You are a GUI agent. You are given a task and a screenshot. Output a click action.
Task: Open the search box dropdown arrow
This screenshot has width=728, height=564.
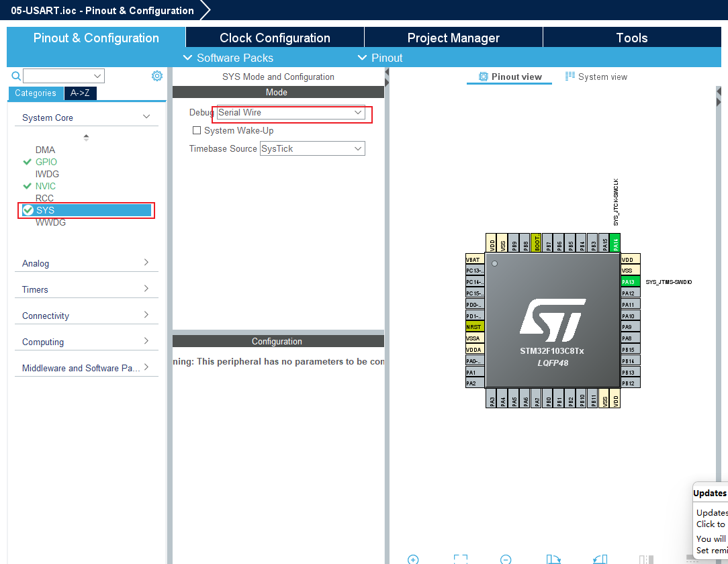(97, 76)
